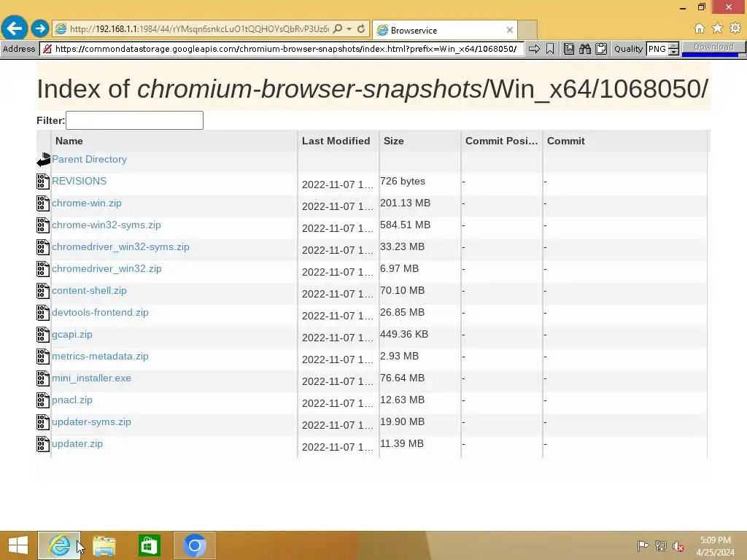Refresh the page with the reload icon
The image size is (747, 560).
coord(361,29)
